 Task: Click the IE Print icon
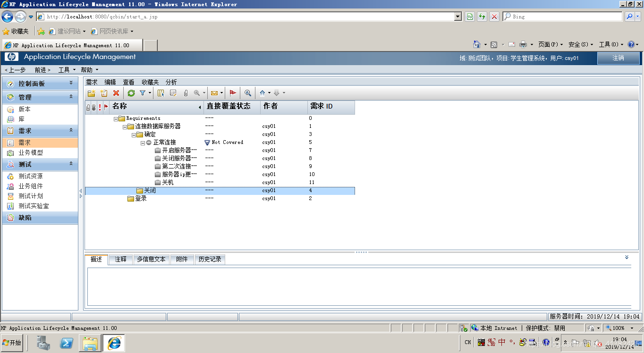pos(523,44)
